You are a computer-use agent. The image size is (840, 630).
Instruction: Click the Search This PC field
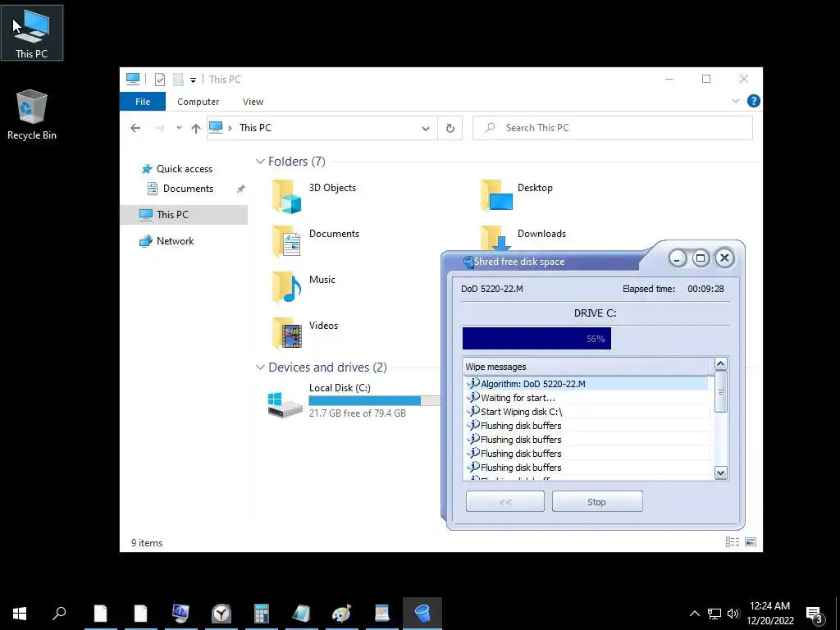tap(612, 128)
